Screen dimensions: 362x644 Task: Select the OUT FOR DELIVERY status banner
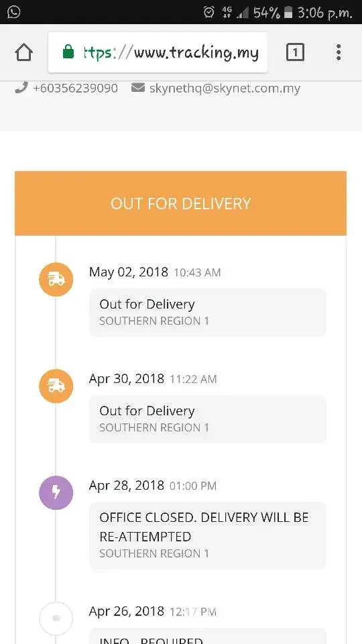pos(180,203)
